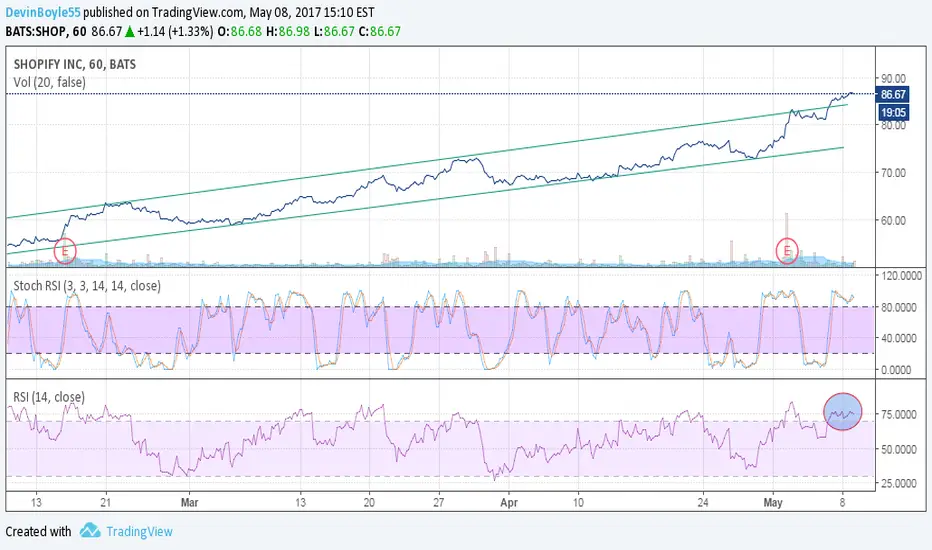Click the right earnings E marker near May
932x550 pixels.
(787, 251)
